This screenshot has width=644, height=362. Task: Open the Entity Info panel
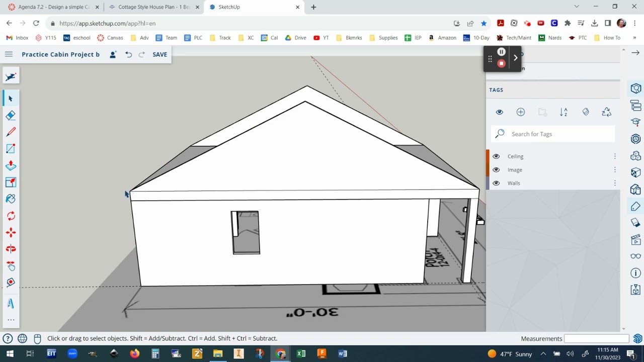636,88
